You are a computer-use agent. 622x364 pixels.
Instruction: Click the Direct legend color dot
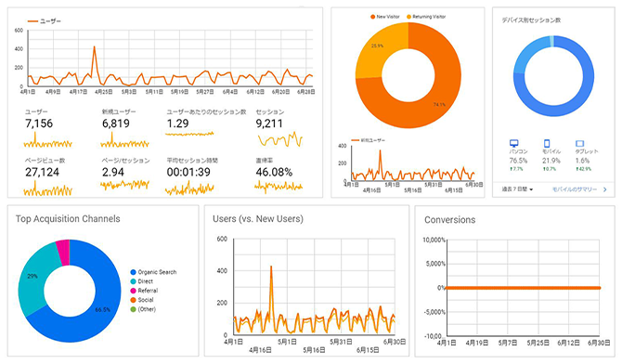pyautogui.click(x=134, y=281)
